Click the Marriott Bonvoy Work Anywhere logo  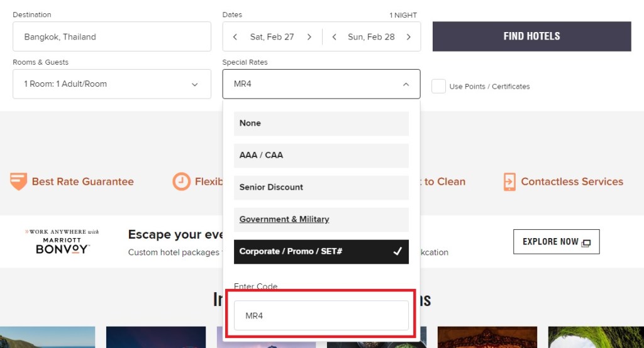tap(62, 242)
